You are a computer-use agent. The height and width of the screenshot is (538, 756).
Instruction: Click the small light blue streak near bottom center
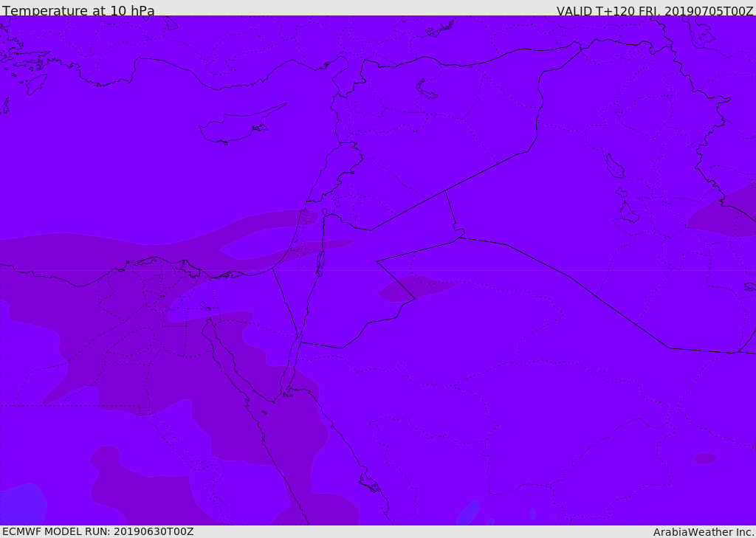coord(467,512)
